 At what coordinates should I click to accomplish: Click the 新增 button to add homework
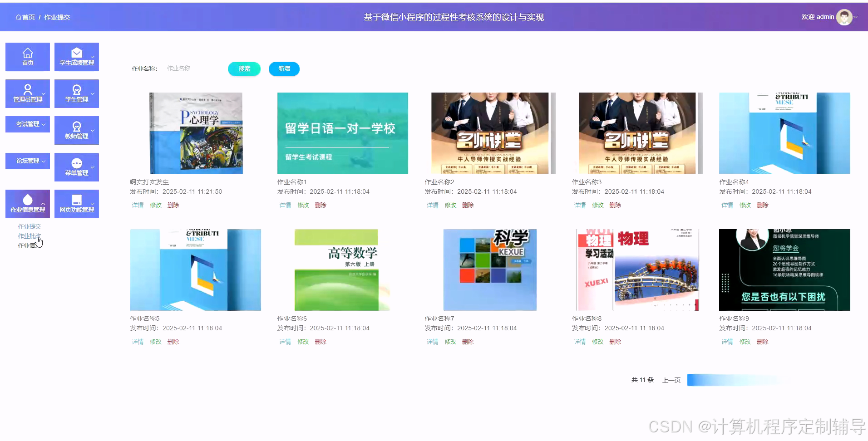tap(284, 69)
